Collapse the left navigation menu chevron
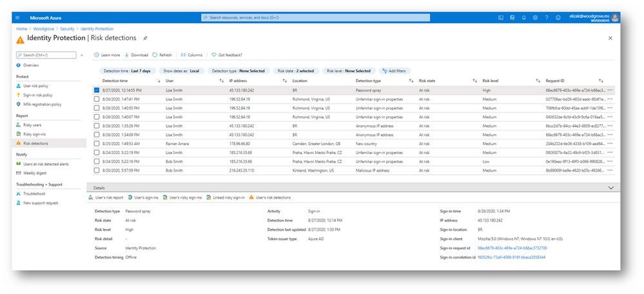 coord(82,55)
